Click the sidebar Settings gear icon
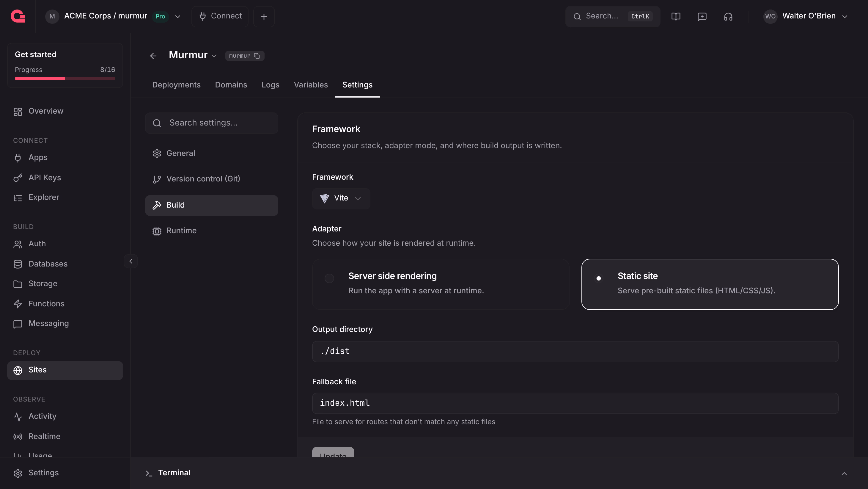Image resolution: width=868 pixels, height=489 pixels. click(18, 473)
